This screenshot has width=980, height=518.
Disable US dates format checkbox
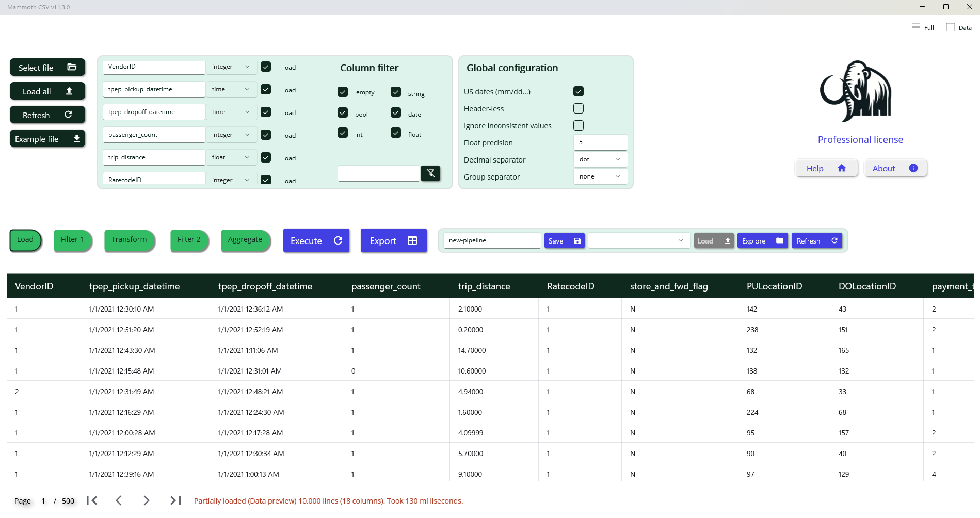point(579,91)
